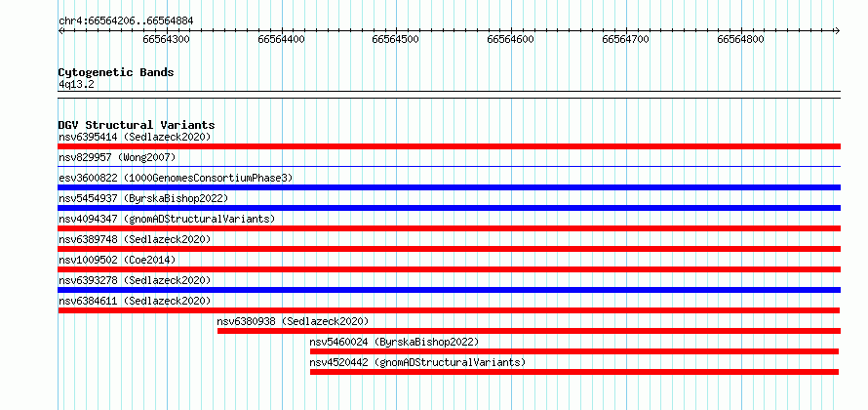Select the red bar under nsv4094347
Screen dimensions: 868x410
coord(449,228)
